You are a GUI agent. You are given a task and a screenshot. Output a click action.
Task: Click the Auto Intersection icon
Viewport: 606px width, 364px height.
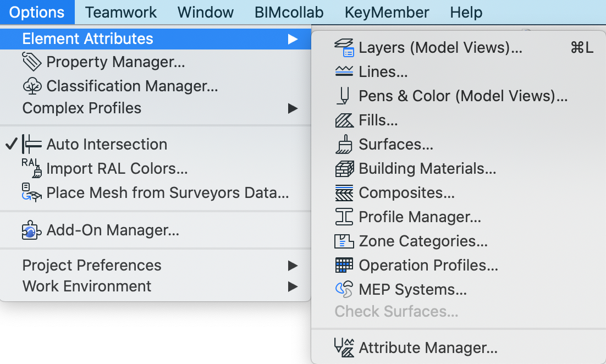[x=32, y=144]
